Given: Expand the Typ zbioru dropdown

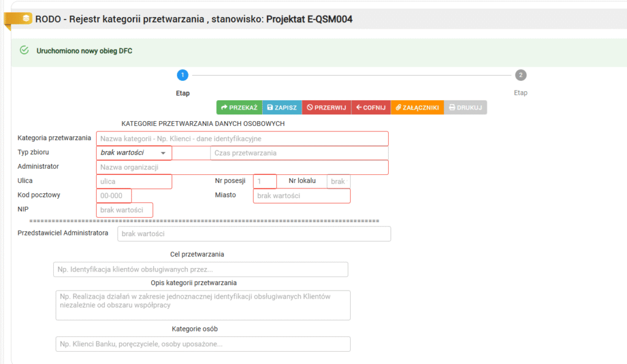Looking at the screenshot, I should tap(133, 153).
